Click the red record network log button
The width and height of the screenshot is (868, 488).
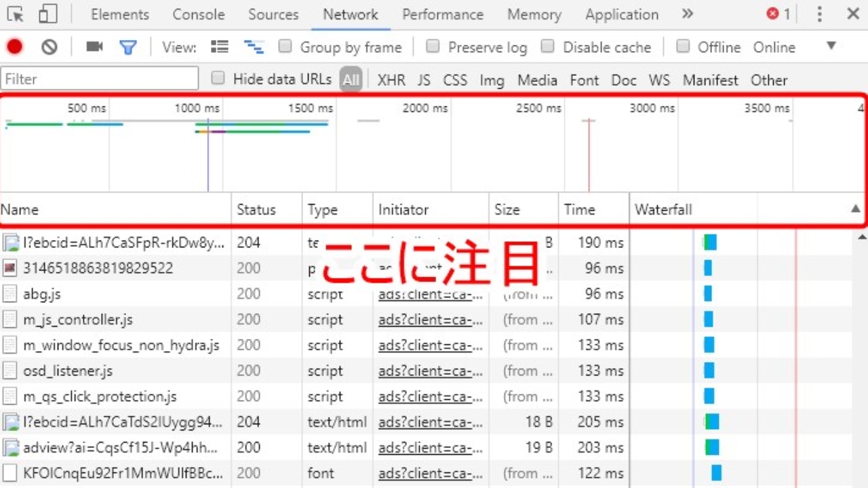point(15,47)
